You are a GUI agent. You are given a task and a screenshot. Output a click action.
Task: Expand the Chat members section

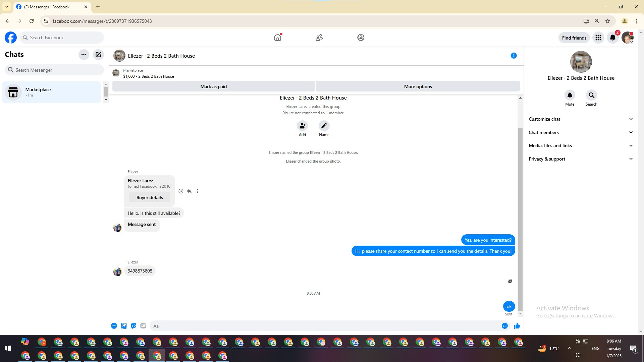pos(581,132)
